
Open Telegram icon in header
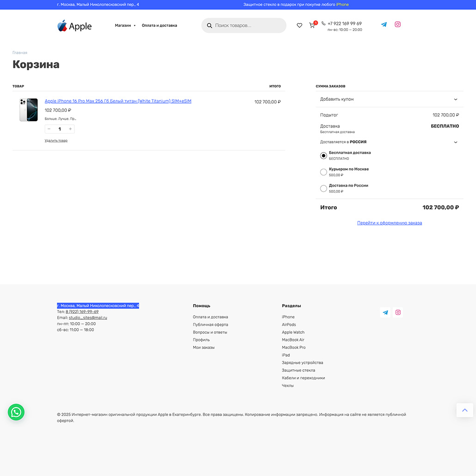tap(384, 24)
